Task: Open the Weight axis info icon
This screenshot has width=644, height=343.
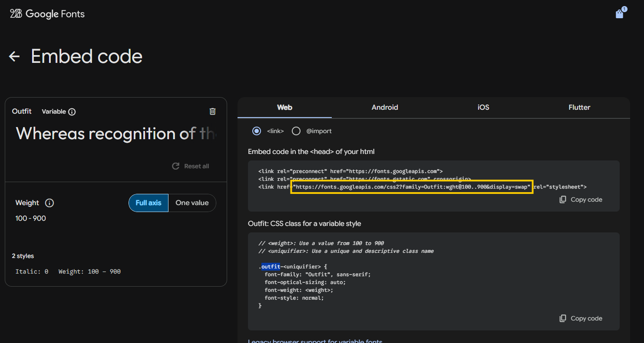Action: 50,203
